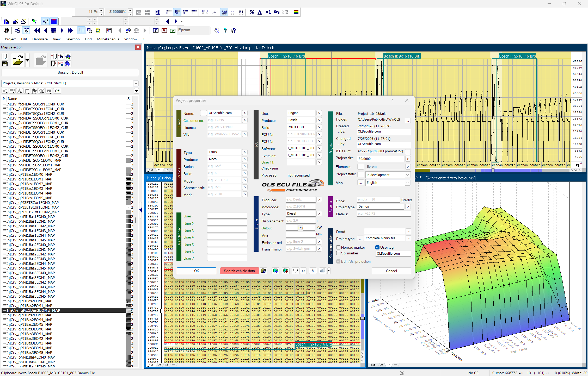588x376 pixels.
Task: Open the Hardware menu
Action: [x=40, y=39]
